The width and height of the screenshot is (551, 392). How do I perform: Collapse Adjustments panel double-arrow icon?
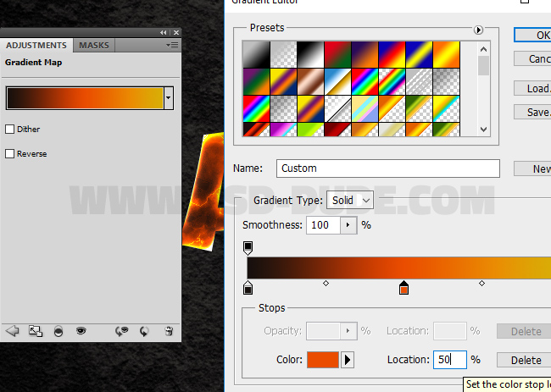coord(164,33)
